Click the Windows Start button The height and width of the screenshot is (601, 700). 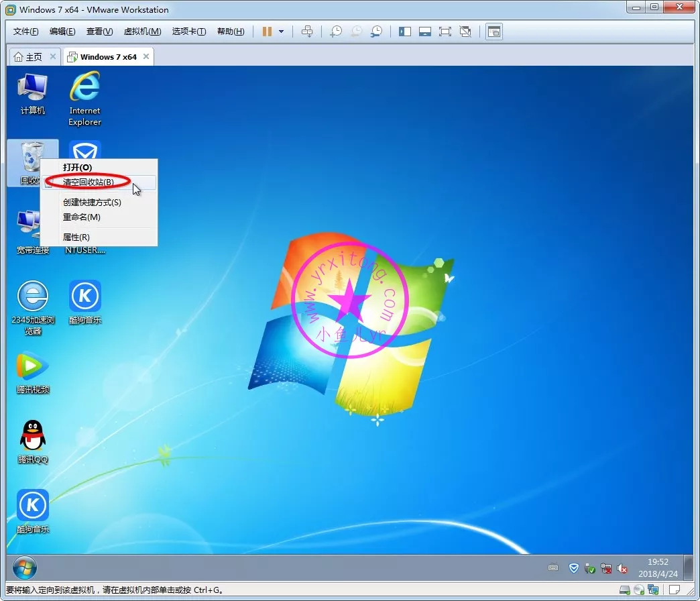(25, 568)
